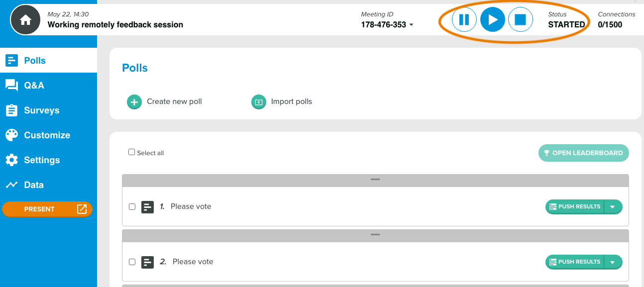
Task: Expand the Meeting ID 178-476-353 dropdown
Action: (x=412, y=25)
